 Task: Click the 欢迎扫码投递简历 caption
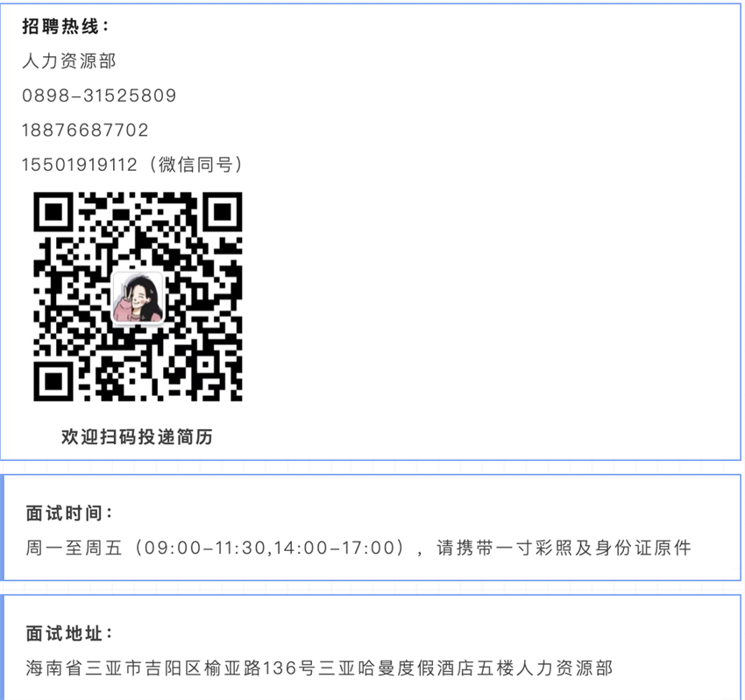138,437
